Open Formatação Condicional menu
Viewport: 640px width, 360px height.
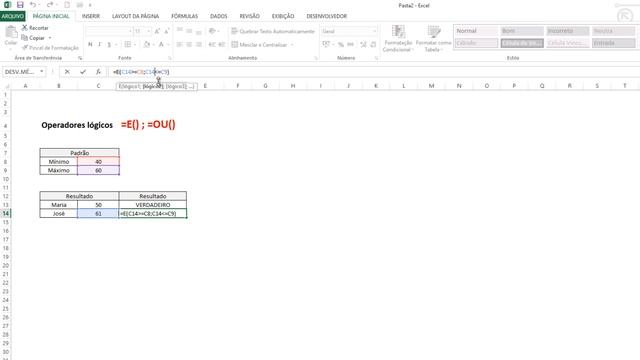click(x=398, y=38)
